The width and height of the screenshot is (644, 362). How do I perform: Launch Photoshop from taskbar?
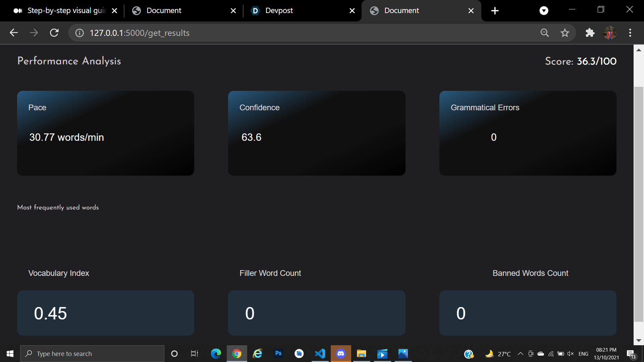[x=278, y=354]
